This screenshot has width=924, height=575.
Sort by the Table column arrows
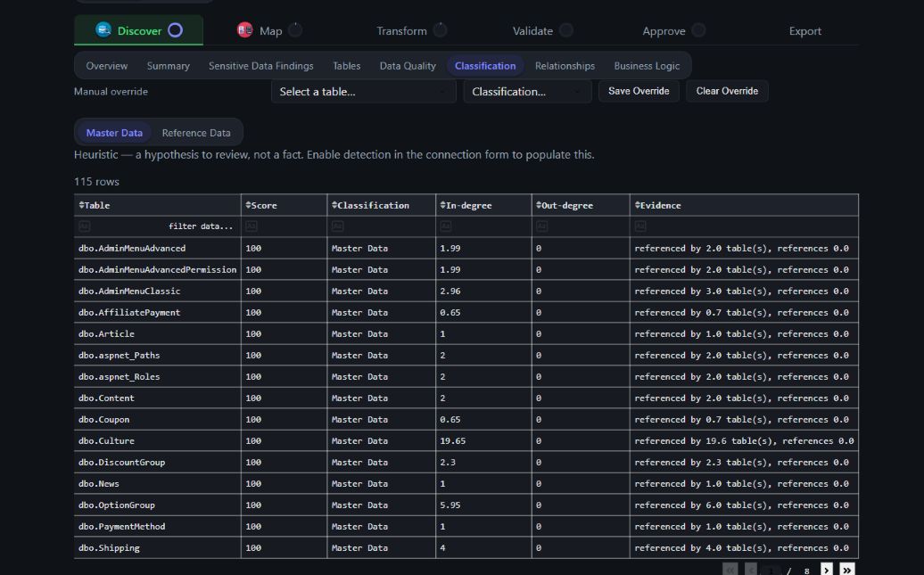click(x=81, y=205)
